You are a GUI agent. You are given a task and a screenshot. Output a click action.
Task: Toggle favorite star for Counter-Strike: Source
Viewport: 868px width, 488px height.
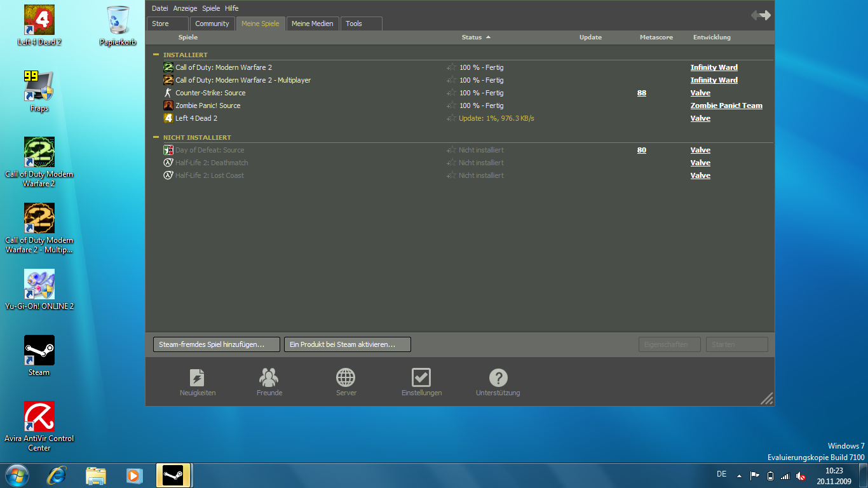point(452,93)
